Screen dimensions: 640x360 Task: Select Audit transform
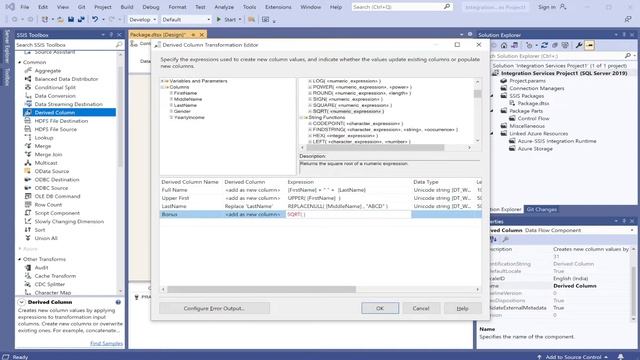pyautogui.click(x=41, y=267)
